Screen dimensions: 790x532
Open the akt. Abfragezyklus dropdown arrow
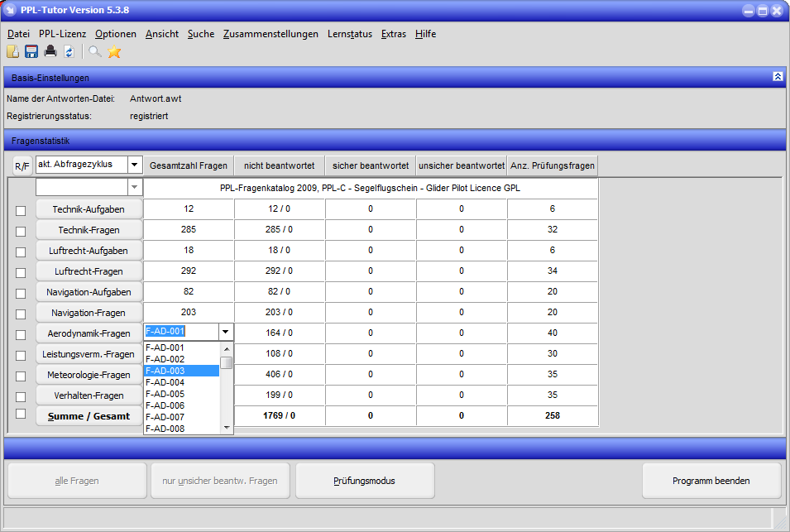tap(135, 165)
